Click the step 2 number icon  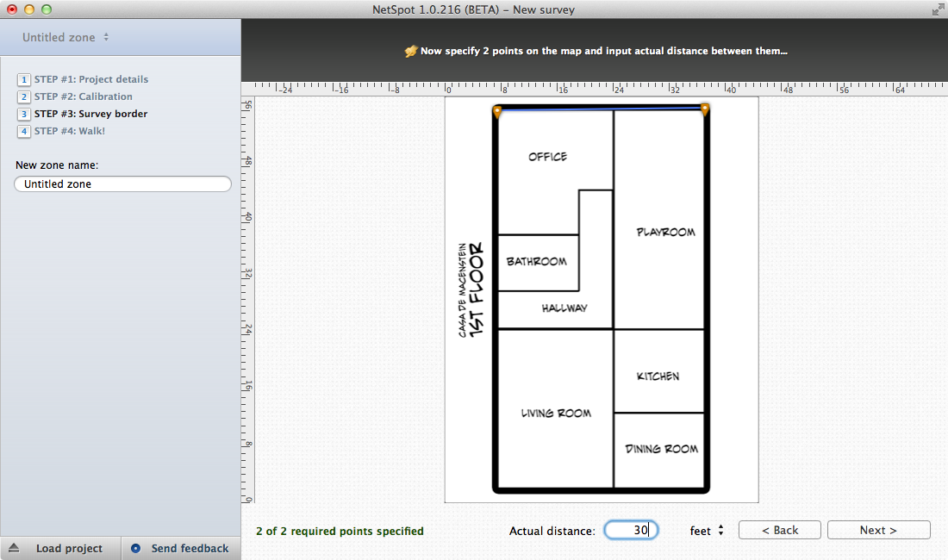coord(24,96)
